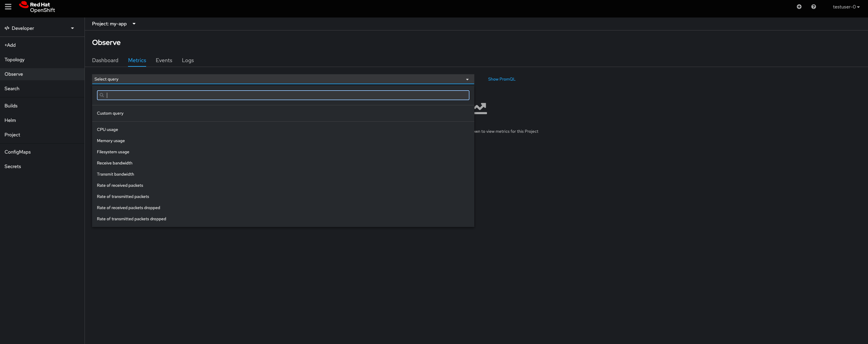The width and height of the screenshot is (868, 344).
Task: Focus the query filter search field
Action: (x=287, y=95)
